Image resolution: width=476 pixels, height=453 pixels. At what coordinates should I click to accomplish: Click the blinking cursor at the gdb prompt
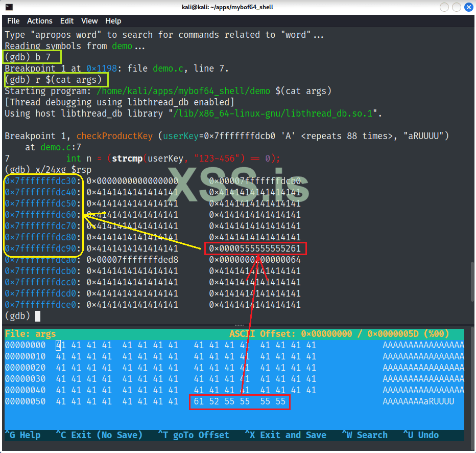coord(37,315)
